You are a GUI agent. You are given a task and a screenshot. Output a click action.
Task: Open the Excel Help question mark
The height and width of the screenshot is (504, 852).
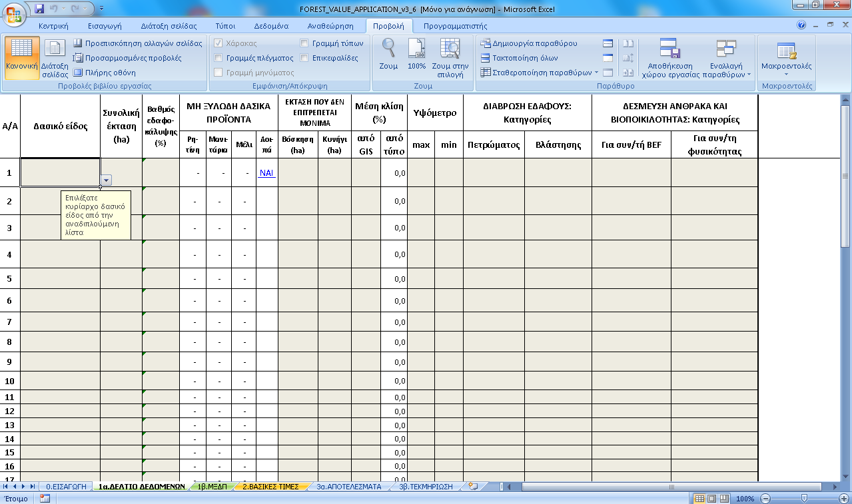coord(801,25)
